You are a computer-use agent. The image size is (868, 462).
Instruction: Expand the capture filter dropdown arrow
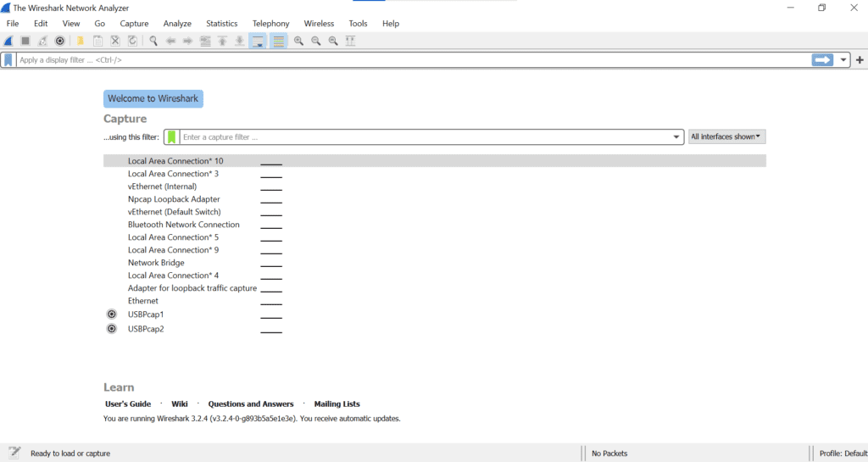click(x=676, y=136)
